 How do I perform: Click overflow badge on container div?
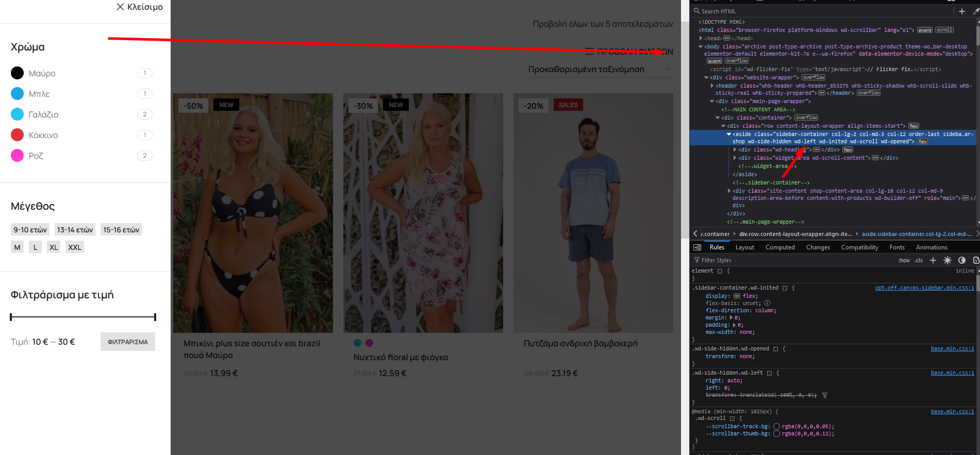[x=806, y=117]
